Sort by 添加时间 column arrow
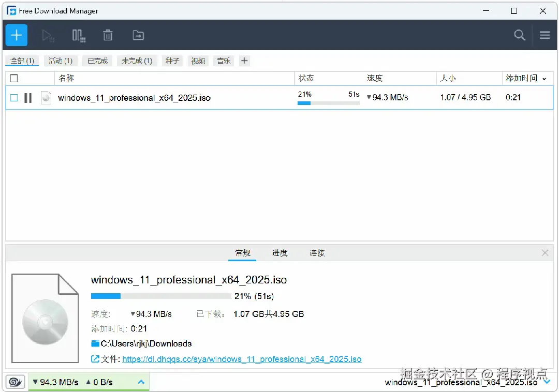This screenshot has width=559, height=392. pyautogui.click(x=545, y=79)
